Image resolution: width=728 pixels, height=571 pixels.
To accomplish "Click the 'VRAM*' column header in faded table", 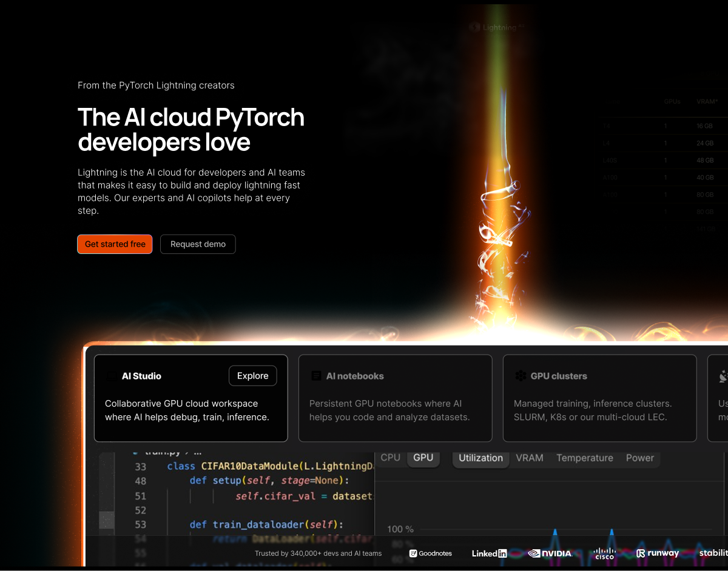I will (x=707, y=102).
